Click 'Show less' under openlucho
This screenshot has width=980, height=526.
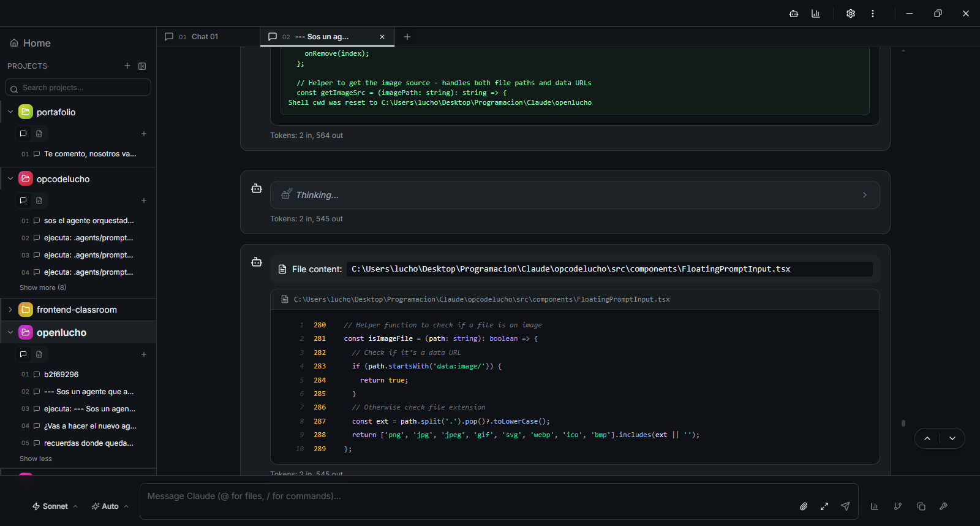tap(36, 459)
